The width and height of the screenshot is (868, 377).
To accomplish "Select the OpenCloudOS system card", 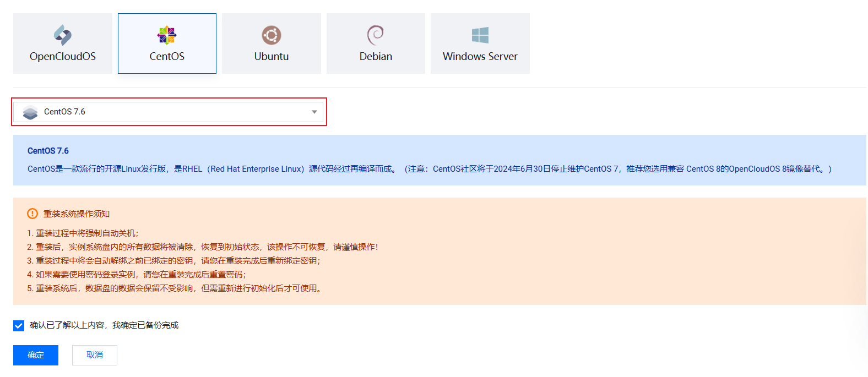I will (x=63, y=43).
